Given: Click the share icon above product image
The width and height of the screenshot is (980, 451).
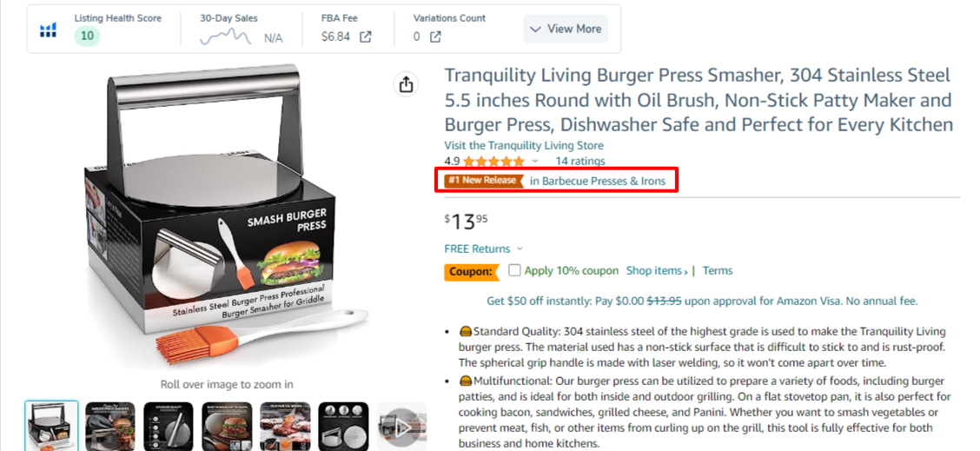Looking at the screenshot, I should point(407,83).
